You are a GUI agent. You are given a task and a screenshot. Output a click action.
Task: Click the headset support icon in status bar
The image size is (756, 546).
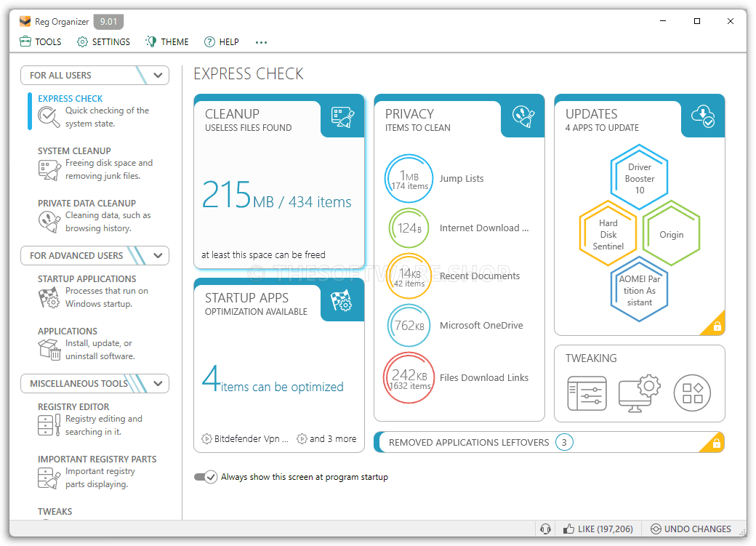pos(545,529)
